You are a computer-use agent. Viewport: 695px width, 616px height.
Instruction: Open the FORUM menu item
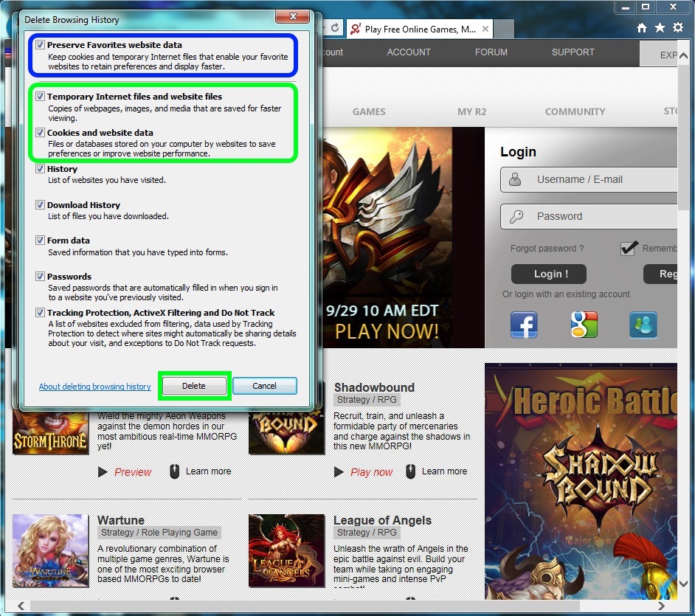491,52
